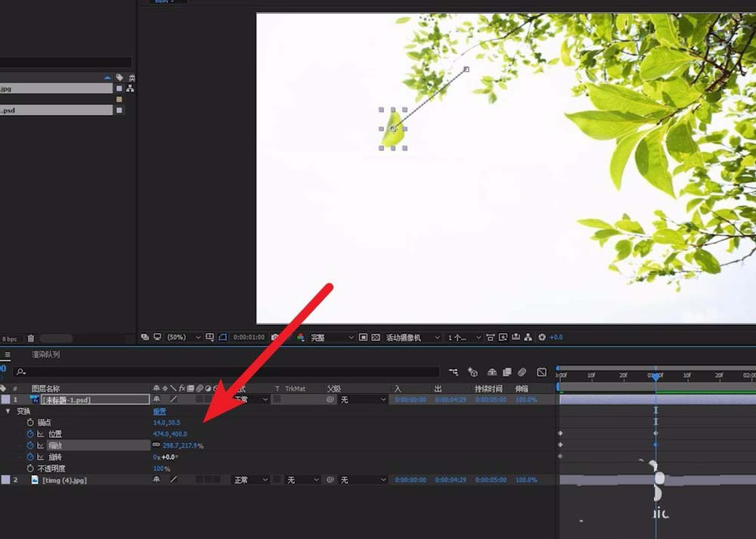This screenshot has width=756, height=539.
Task: Open the composition flowchart icon in viewer
Action: tap(528, 337)
